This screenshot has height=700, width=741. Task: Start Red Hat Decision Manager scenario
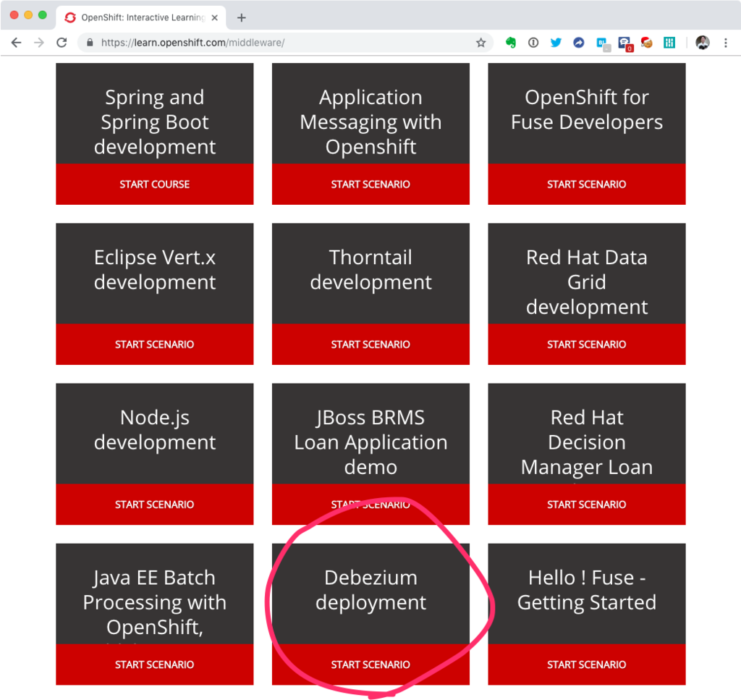click(x=586, y=505)
